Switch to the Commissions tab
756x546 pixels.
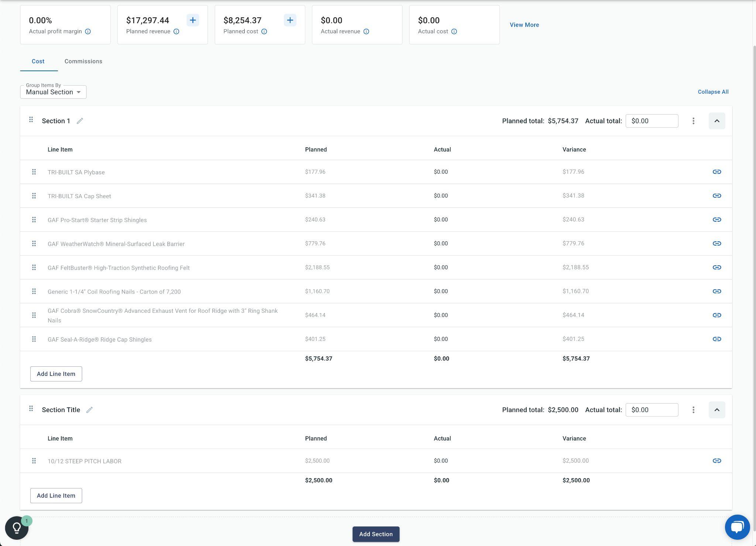click(83, 62)
